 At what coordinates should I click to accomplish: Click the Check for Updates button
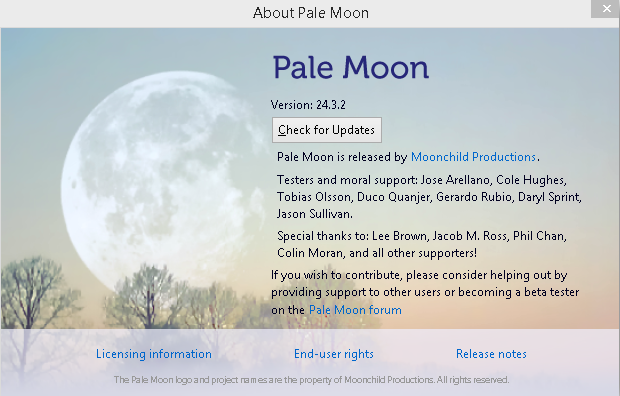(327, 130)
